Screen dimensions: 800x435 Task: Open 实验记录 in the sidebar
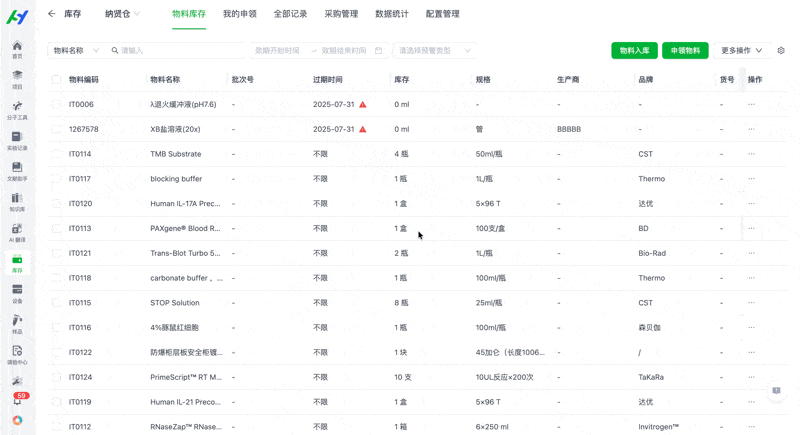17,140
